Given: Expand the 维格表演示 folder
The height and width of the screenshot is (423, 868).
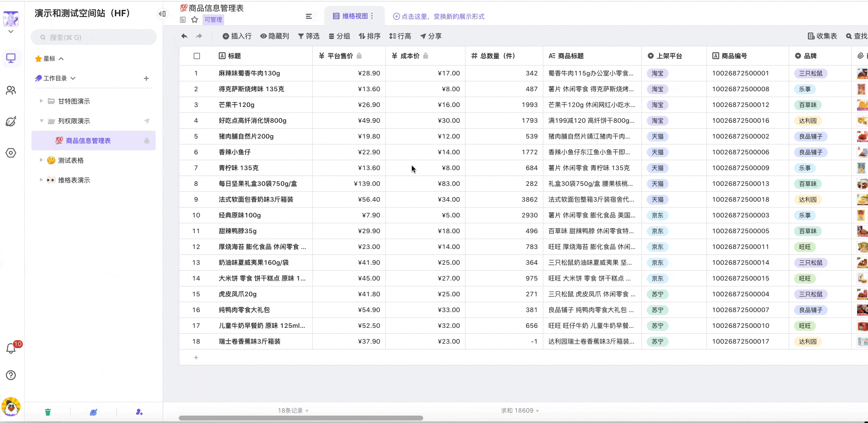Looking at the screenshot, I should pos(41,180).
